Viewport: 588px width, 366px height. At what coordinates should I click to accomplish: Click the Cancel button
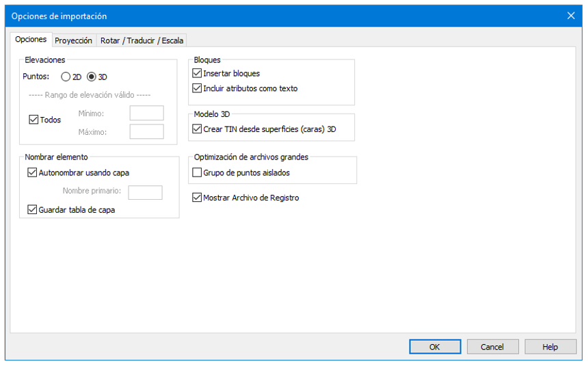coord(492,347)
